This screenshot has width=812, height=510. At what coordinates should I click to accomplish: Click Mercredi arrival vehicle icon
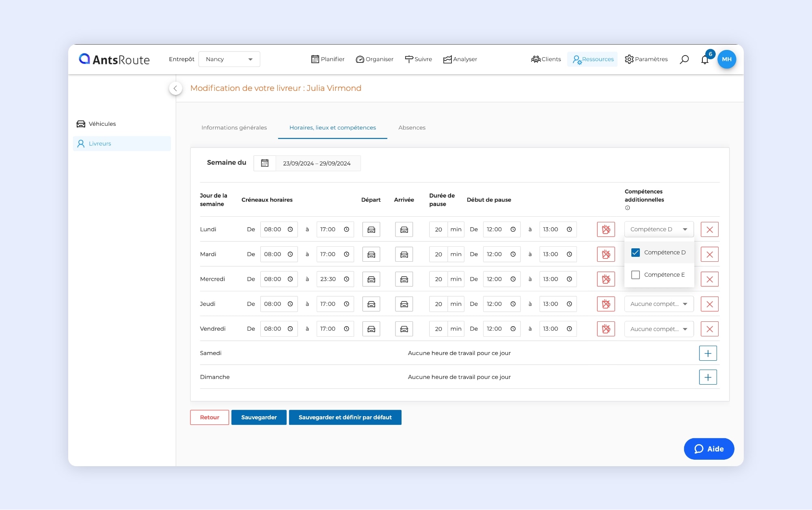pos(404,279)
